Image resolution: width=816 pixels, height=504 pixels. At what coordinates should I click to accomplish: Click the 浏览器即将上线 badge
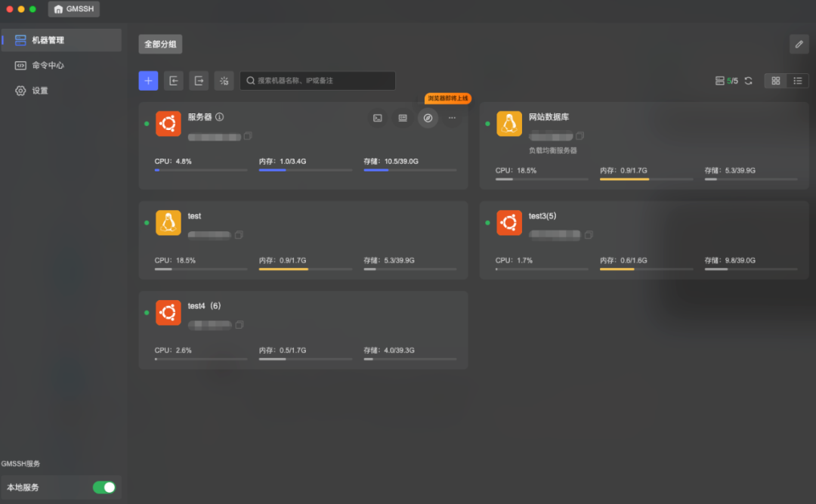coord(448,98)
